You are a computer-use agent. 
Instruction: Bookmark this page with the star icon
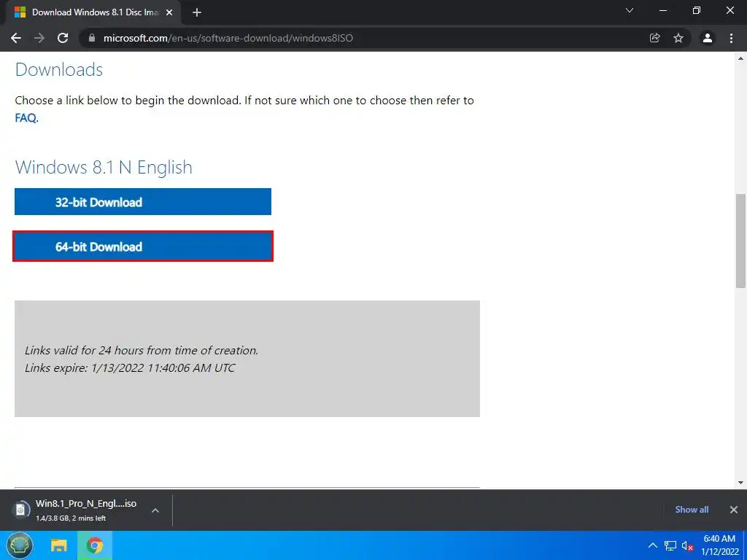click(678, 38)
